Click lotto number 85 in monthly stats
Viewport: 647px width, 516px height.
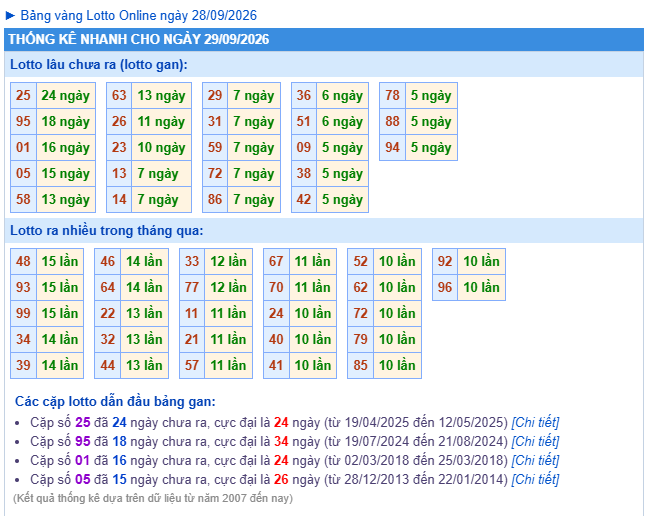(360, 365)
